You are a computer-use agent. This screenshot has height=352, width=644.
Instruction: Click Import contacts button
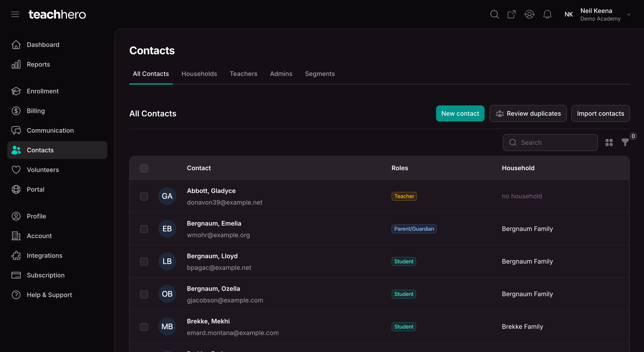(600, 114)
